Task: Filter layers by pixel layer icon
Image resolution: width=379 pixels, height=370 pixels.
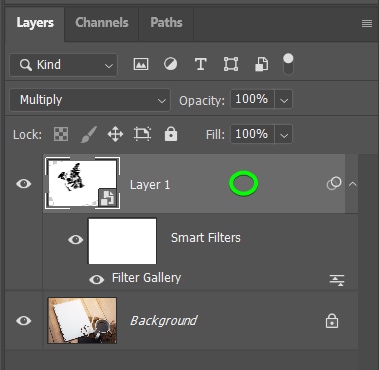Action: tap(141, 64)
